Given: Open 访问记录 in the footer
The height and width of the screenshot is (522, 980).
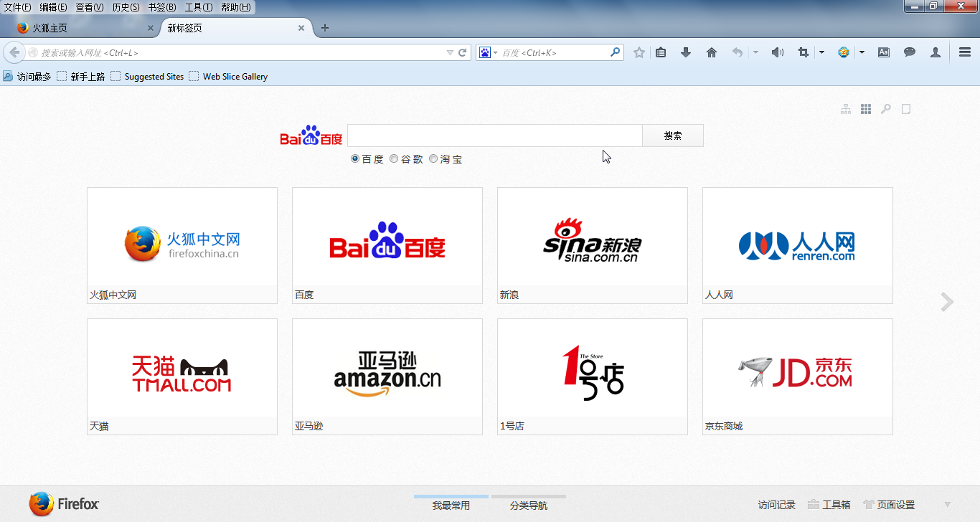Looking at the screenshot, I should [x=777, y=505].
